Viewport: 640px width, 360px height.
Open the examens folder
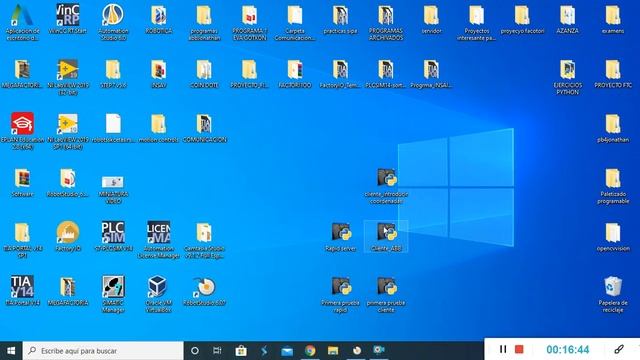pyautogui.click(x=613, y=19)
